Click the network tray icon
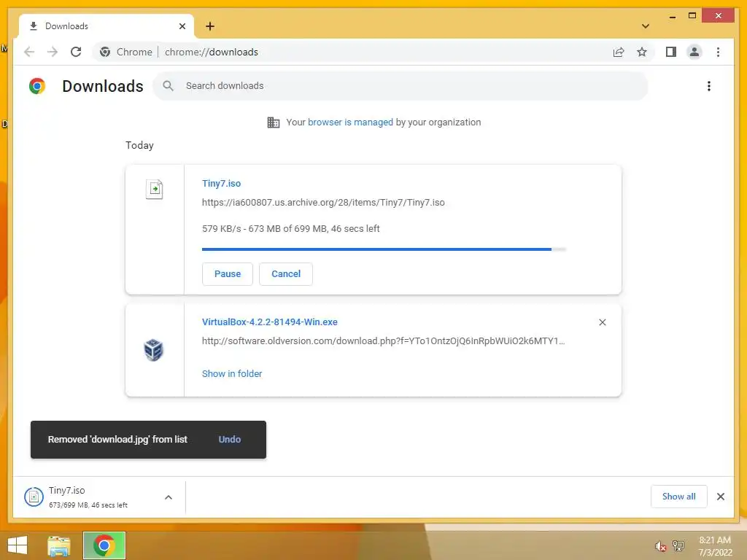 678,545
